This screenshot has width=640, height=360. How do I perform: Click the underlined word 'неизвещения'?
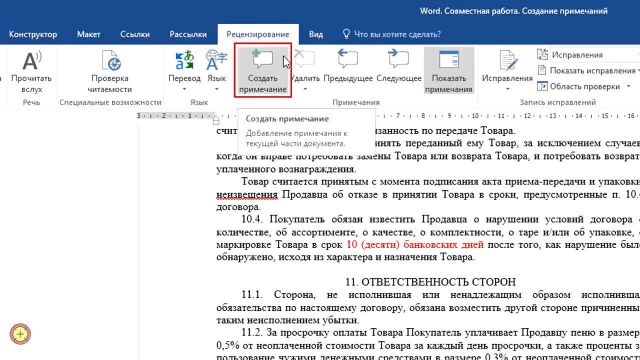247,195
